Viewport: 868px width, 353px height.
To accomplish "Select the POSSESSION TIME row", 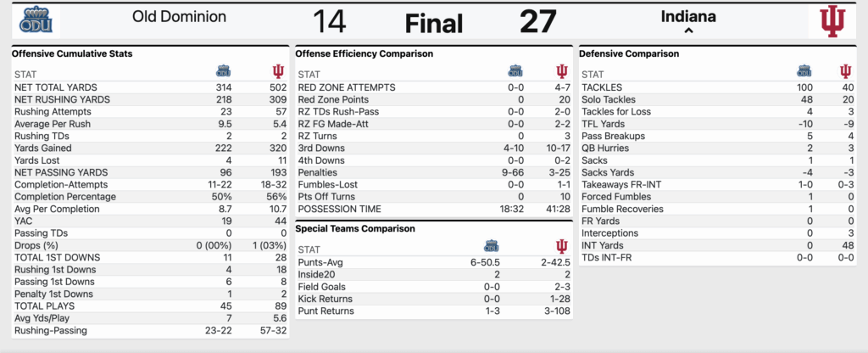I will click(434, 209).
